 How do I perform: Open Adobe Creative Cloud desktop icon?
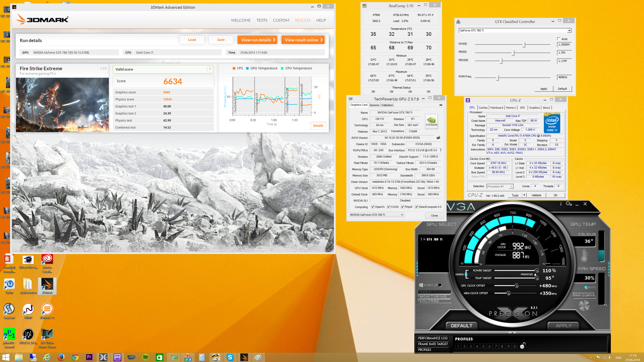(x=47, y=263)
